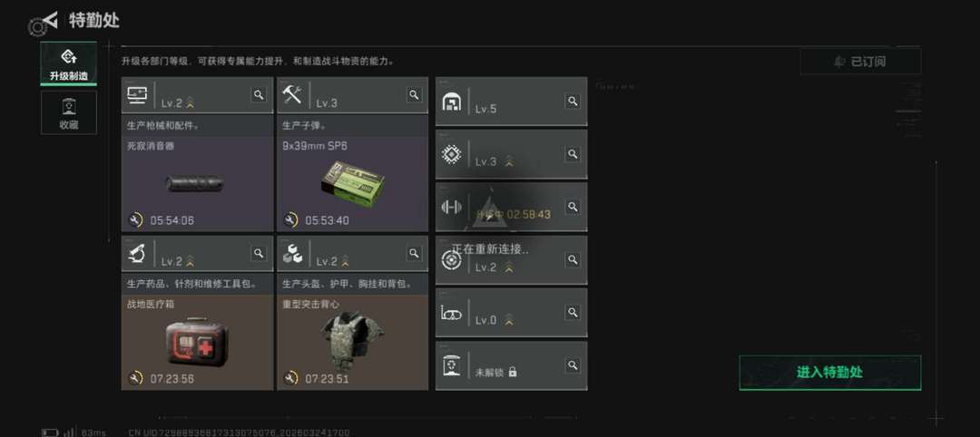The width and height of the screenshot is (980, 437).
Task: Inspect the Lv.5 storage department magnifier
Action: click(572, 102)
